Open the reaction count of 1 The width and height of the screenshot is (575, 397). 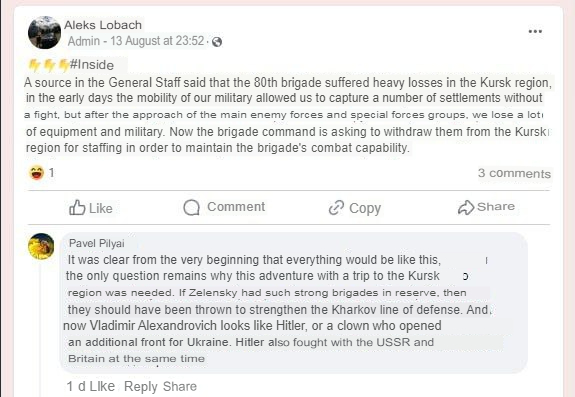pyautogui.click(x=52, y=172)
